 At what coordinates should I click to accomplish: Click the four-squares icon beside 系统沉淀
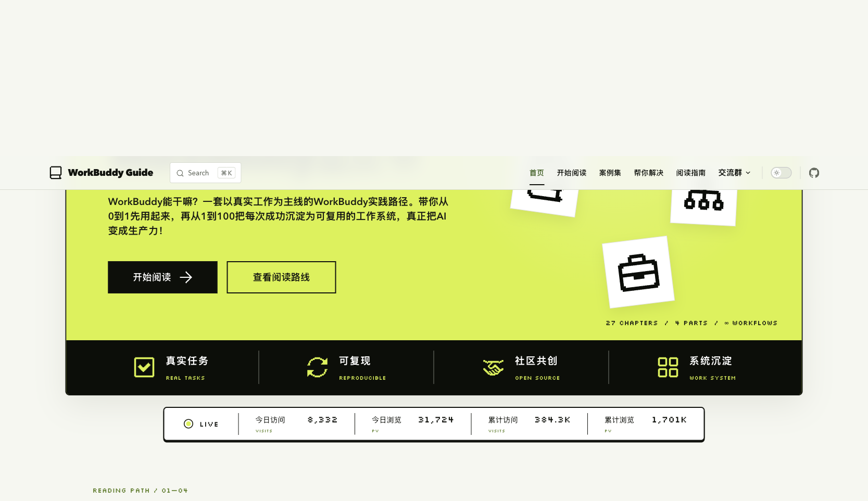(668, 367)
